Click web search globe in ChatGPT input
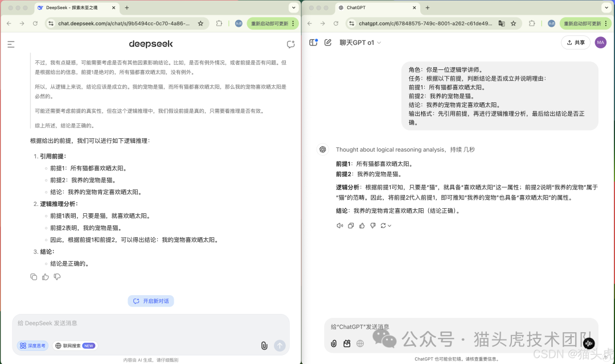The width and height of the screenshot is (615, 364). click(x=360, y=344)
